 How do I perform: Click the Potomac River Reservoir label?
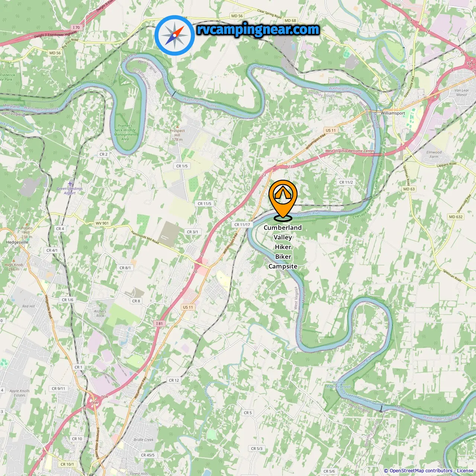tap(339, 385)
